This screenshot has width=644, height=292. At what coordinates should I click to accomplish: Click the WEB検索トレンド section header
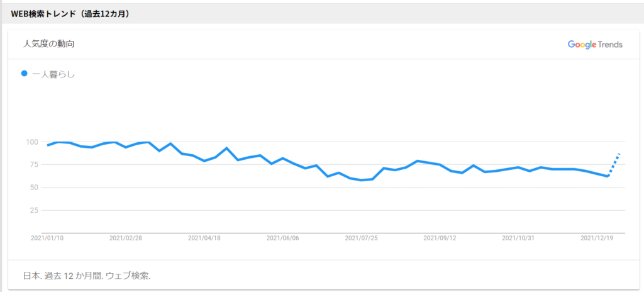tap(70, 14)
